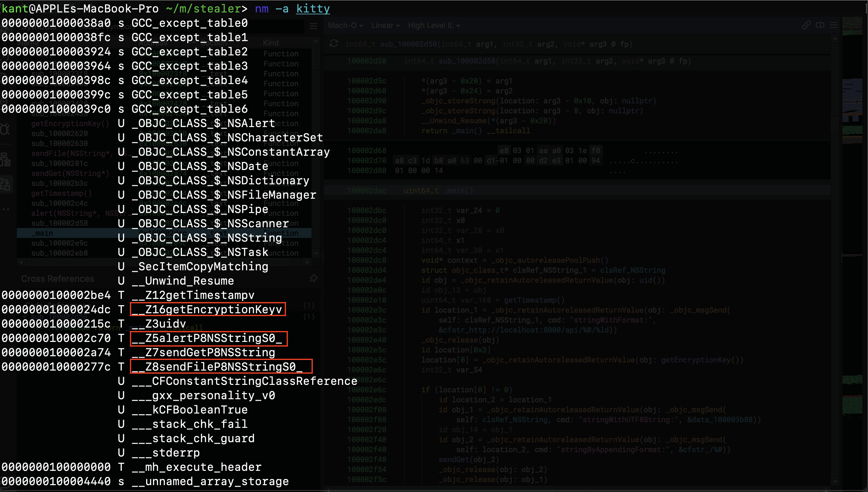The height and width of the screenshot is (492, 868).
Task: Click address 100002dac of _main function header
Action: click(x=366, y=190)
